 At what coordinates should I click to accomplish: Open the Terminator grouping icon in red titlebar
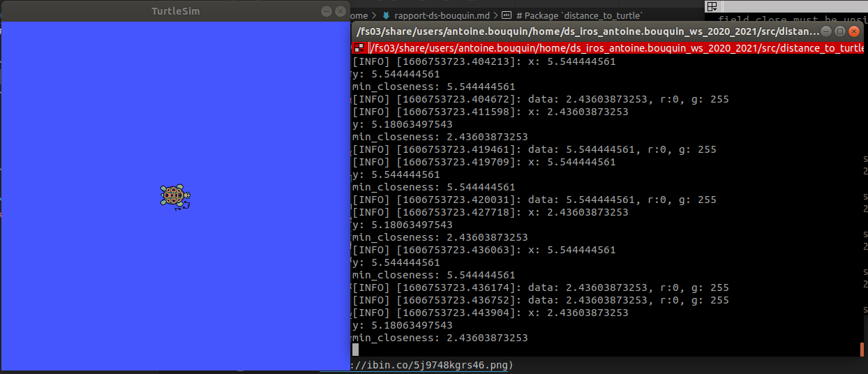[359, 48]
